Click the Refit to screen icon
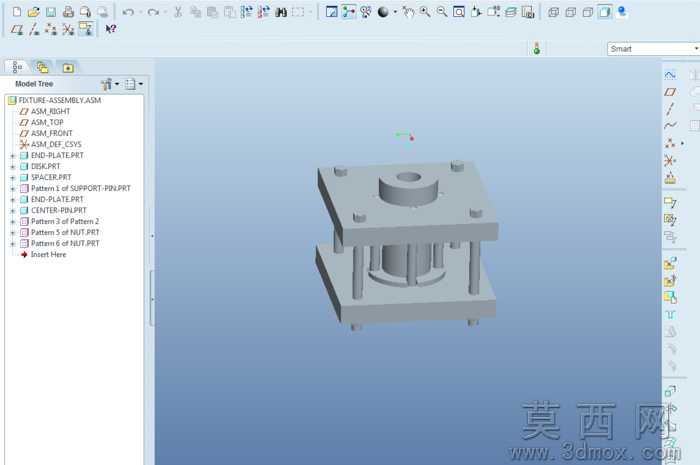 coord(459,12)
